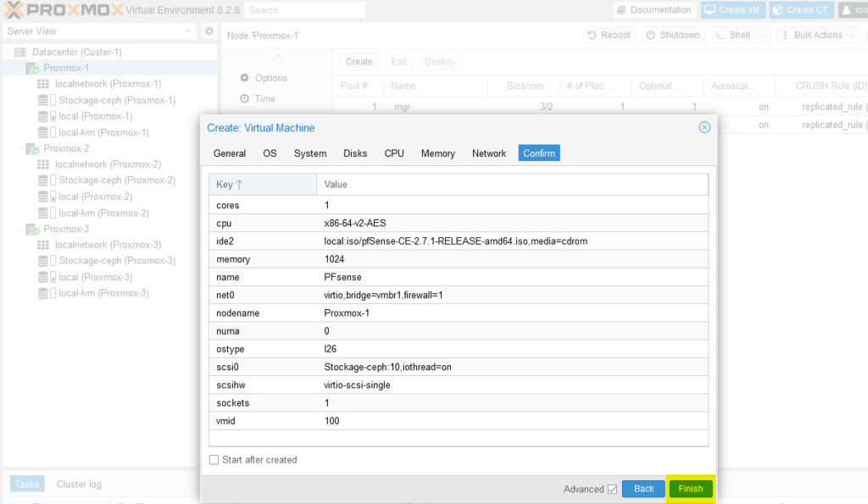
Task: Collapse the Proxmox-2 node tree
Action: 21,149
